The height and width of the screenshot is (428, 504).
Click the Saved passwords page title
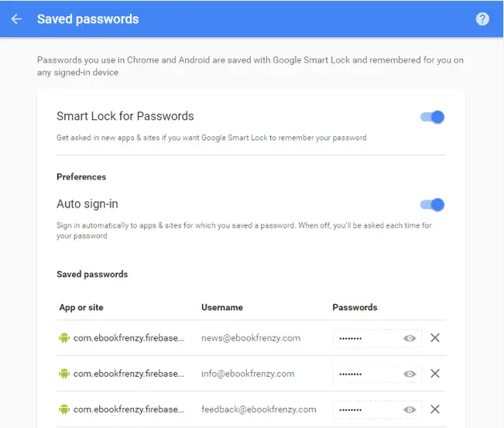(88, 19)
